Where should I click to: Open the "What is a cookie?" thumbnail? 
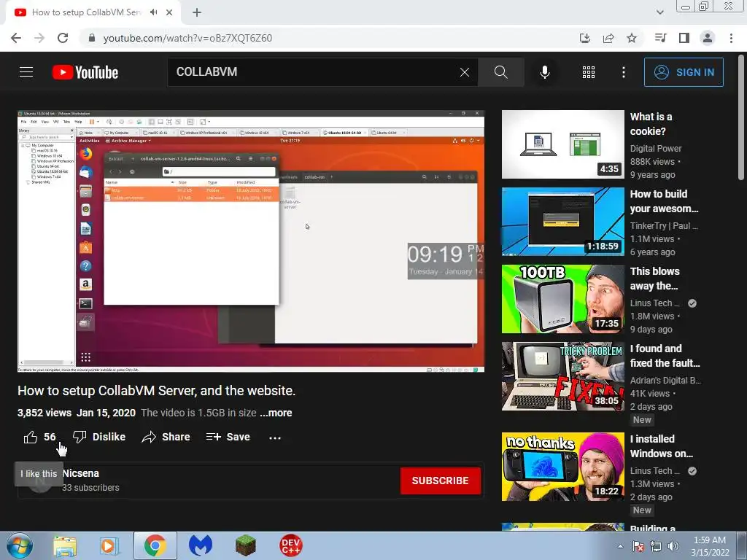click(x=562, y=144)
